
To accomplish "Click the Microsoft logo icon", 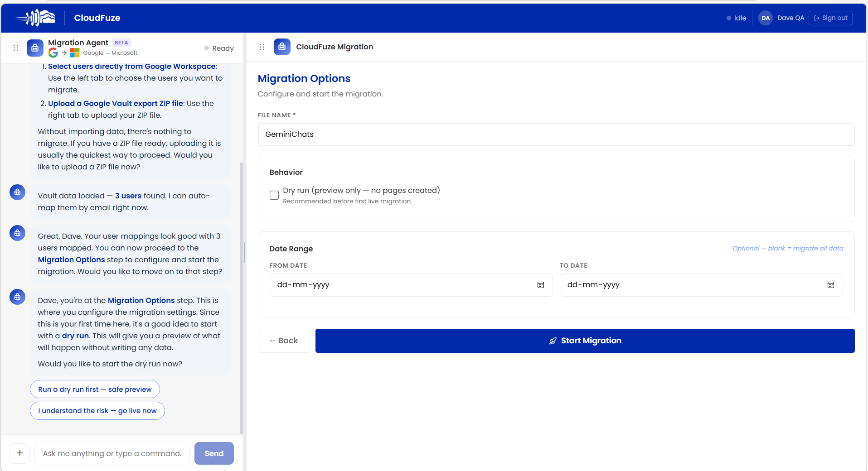I will 75,53.
